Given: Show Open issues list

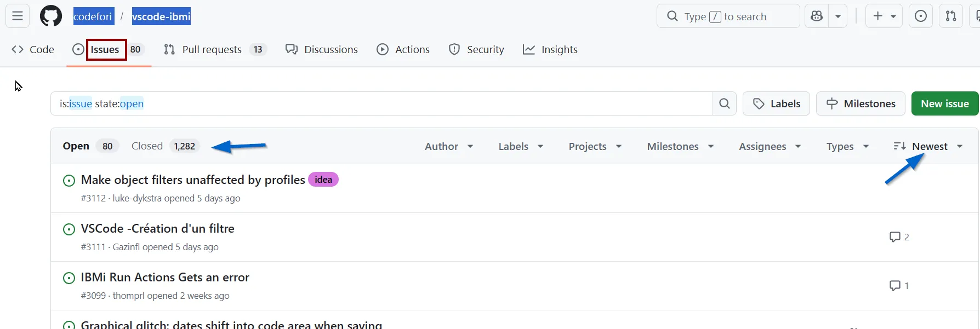Looking at the screenshot, I should coord(76,146).
